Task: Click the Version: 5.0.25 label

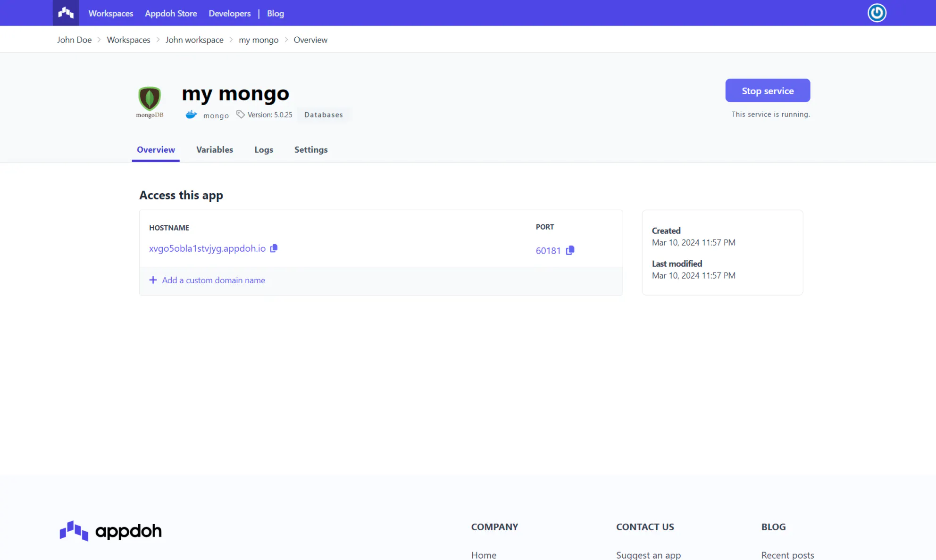Action: coord(270,115)
